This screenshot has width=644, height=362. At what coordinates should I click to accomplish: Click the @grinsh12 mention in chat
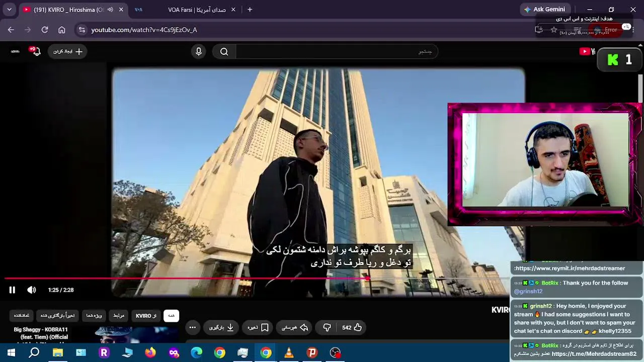528,291
